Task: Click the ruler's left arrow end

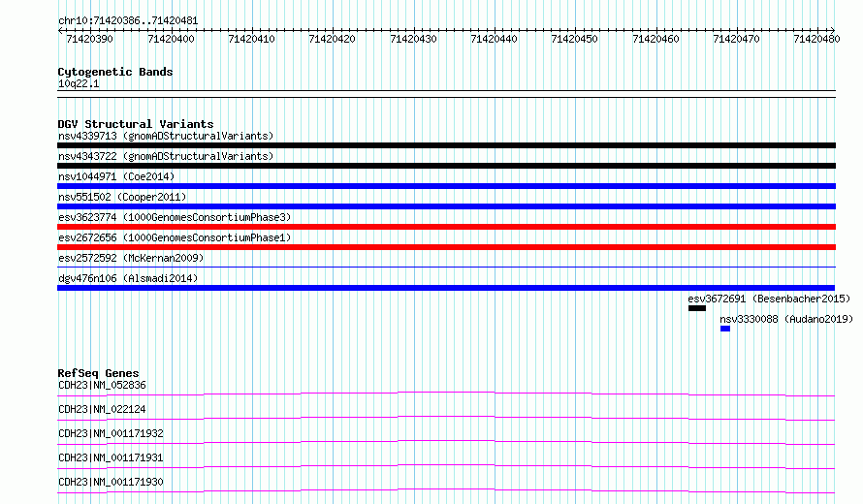Action: pos(60,30)
